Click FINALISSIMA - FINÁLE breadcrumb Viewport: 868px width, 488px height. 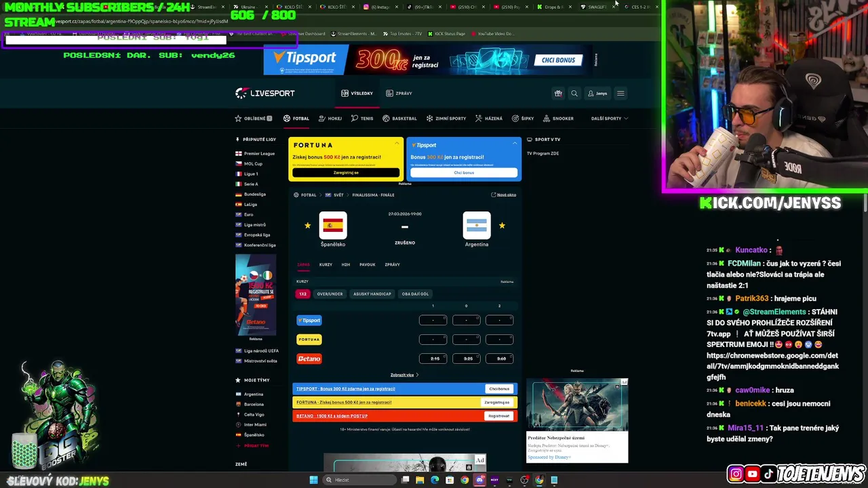coord(373,195)
